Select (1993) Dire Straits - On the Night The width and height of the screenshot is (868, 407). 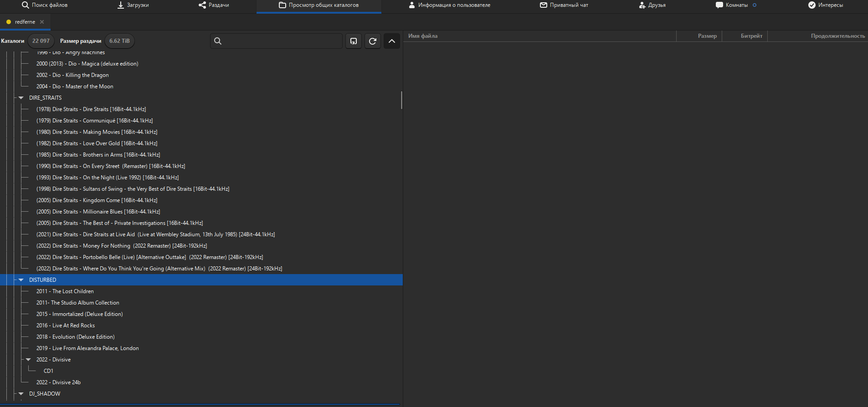click(108, 178)
